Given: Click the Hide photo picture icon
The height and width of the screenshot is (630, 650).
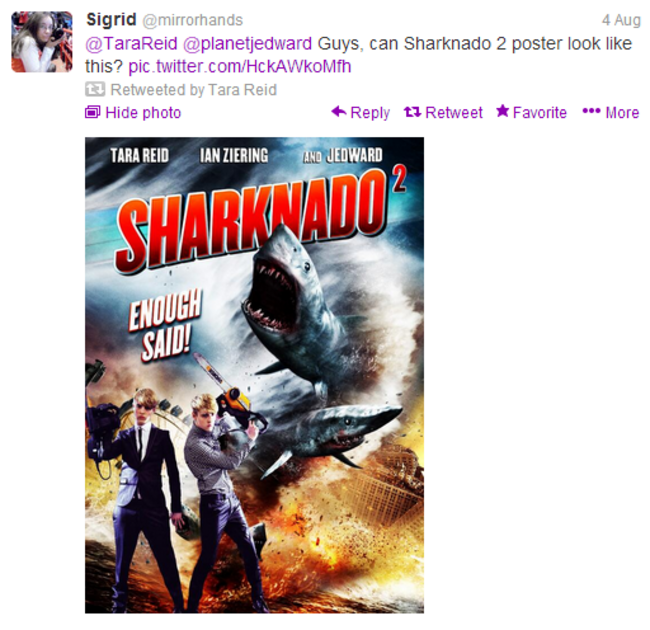Looking at the screenshot, I should 92,112.
